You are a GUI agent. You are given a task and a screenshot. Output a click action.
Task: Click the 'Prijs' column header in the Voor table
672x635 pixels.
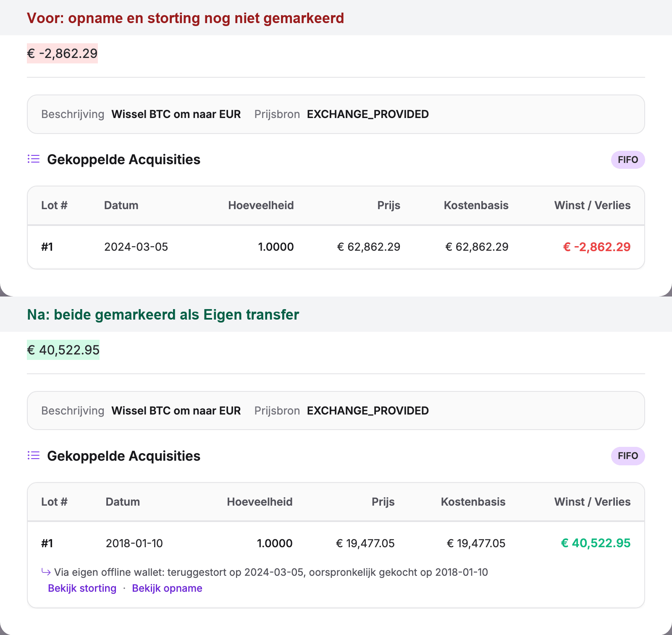click(388, 205)
